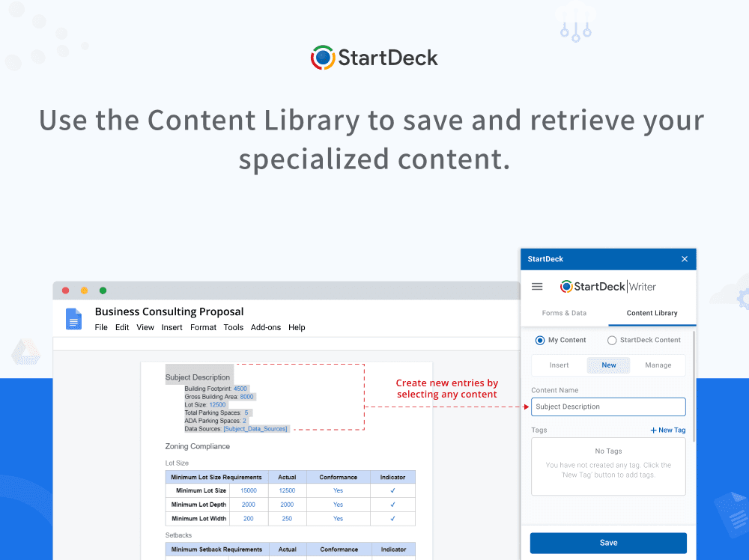Viewport: 749px width, 560px height.
Task: Open the View menu
Action: pyautogui.click(x=145, y=327)
